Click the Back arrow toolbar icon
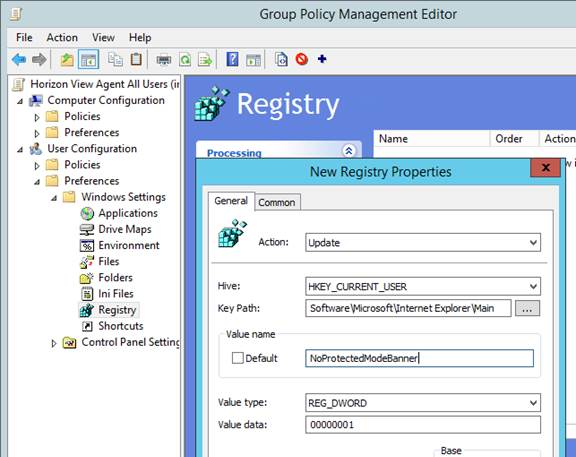 click(19, 59)
